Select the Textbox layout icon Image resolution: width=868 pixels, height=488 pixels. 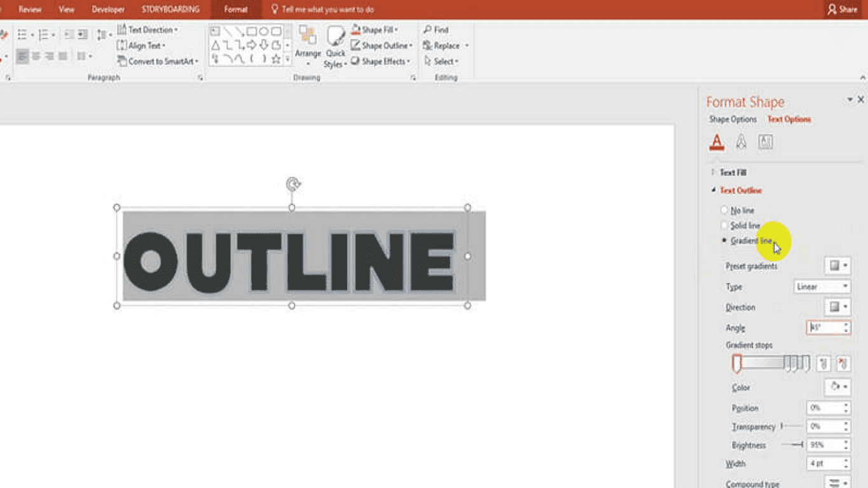point(766,142)
